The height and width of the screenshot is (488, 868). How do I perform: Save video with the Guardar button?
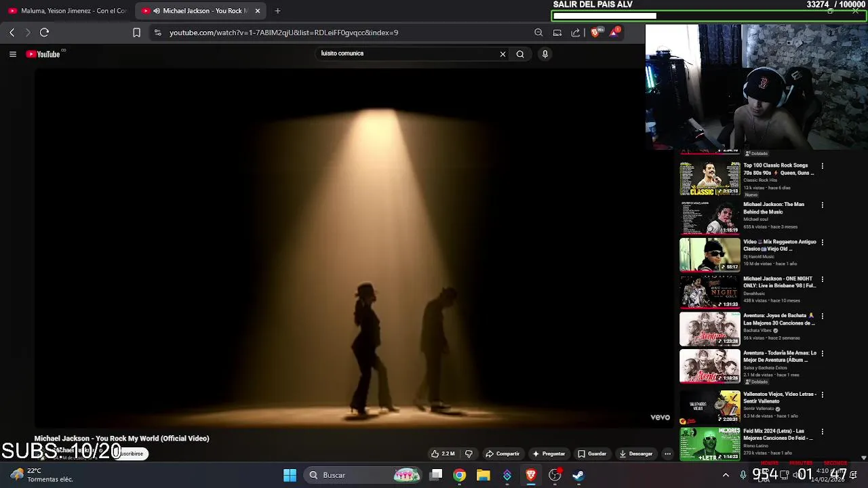[592, 453]
